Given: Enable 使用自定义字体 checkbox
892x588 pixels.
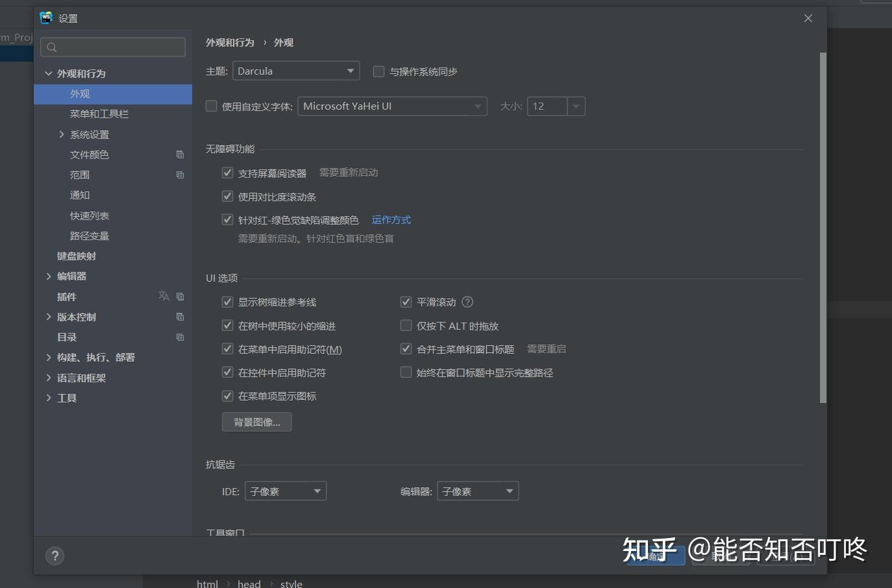Looking at the screenshot, I should pos(211,106).
